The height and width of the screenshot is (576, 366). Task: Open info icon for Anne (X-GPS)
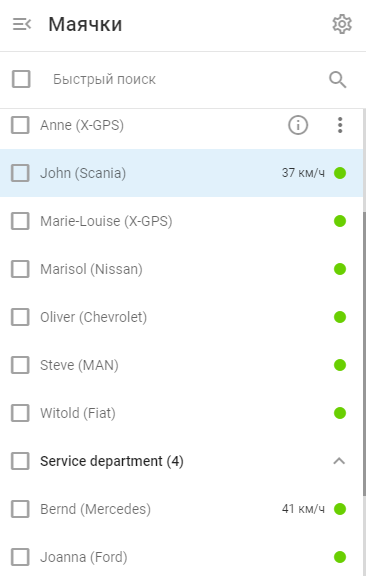298,125
